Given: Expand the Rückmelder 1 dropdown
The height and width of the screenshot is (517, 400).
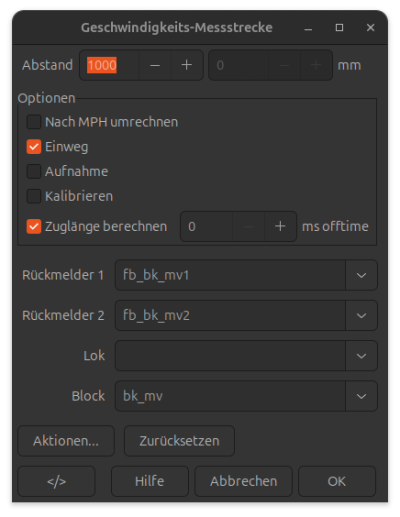Looking at the screenshot, I should point(361,275).
